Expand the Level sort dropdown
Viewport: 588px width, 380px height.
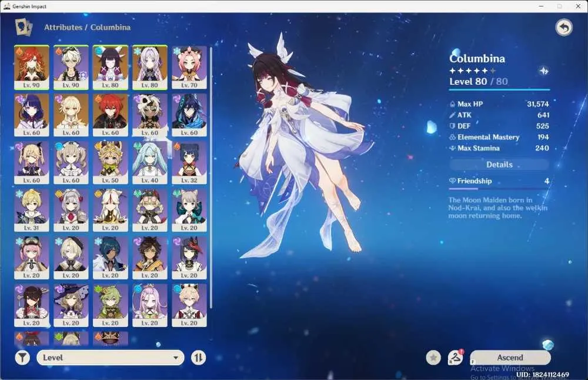tap(111, 358)
